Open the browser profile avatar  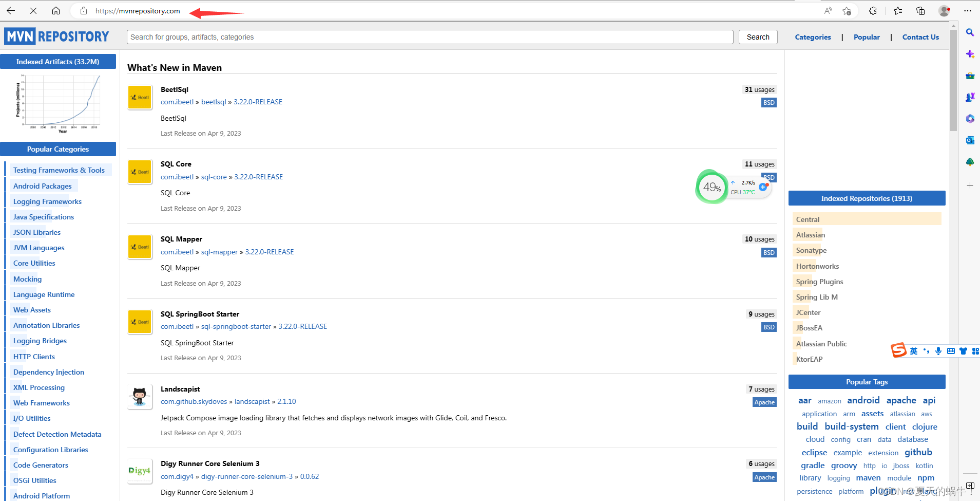click(x=944, y=11)
